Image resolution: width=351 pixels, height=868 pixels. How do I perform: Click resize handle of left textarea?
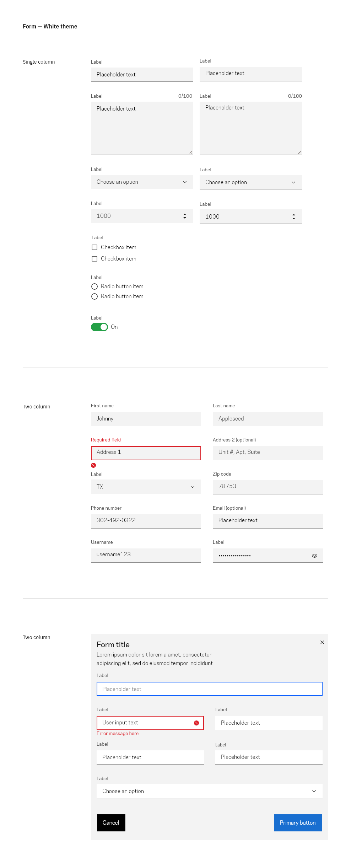click(191, 152)
